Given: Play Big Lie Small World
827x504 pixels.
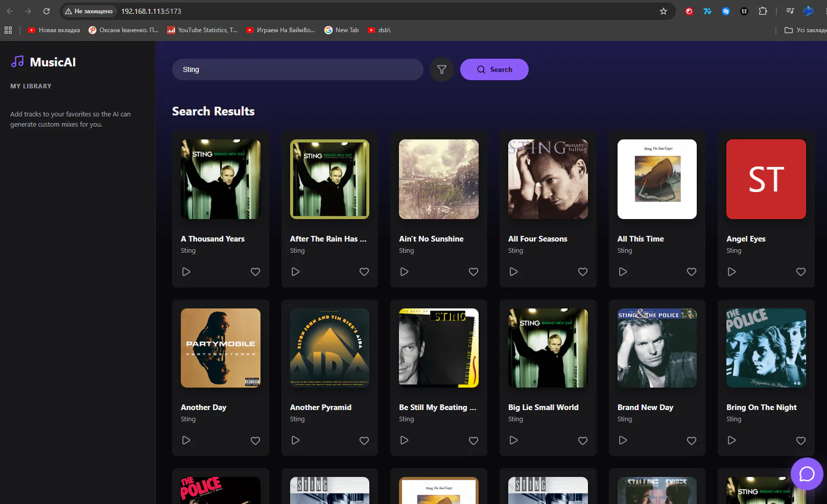Looking at the screenshot, I should (514, 440).
